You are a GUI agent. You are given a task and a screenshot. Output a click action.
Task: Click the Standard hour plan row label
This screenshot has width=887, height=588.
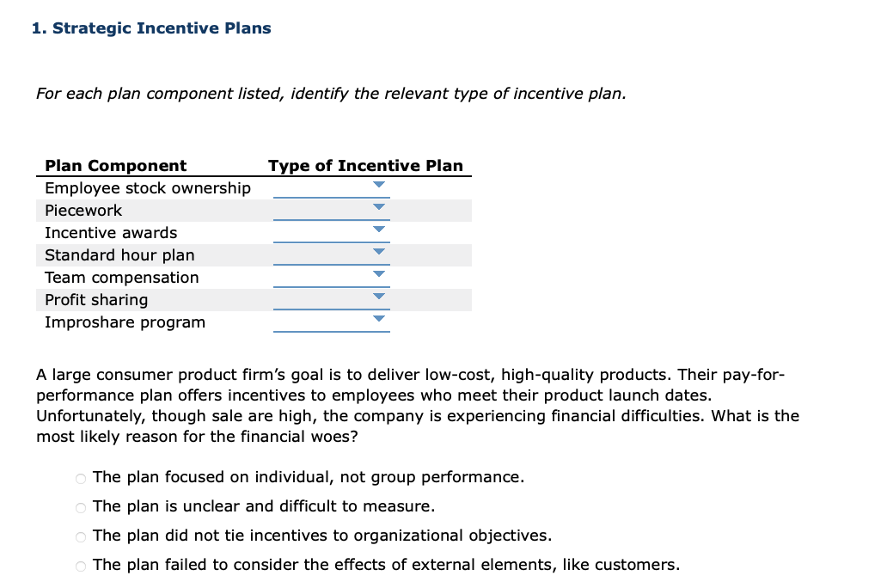(x=119, y=254)
